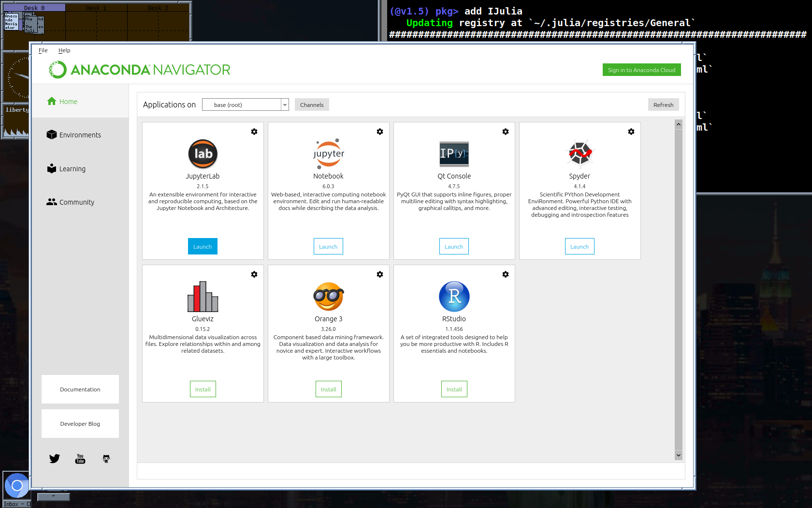Click the Glueviz bar chart logo

[x=203, y=297]
